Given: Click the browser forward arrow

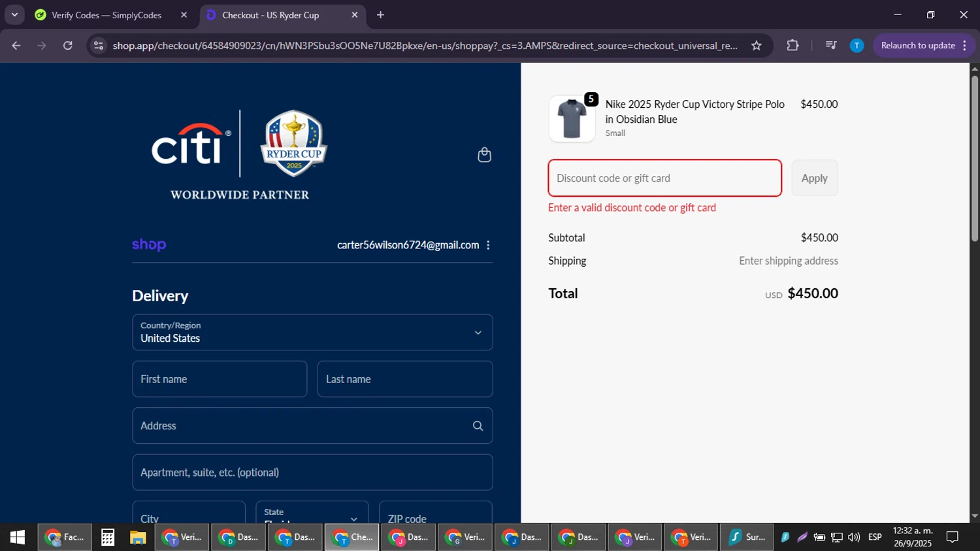Looking at the screenshot, I should [x=42, y=46].
